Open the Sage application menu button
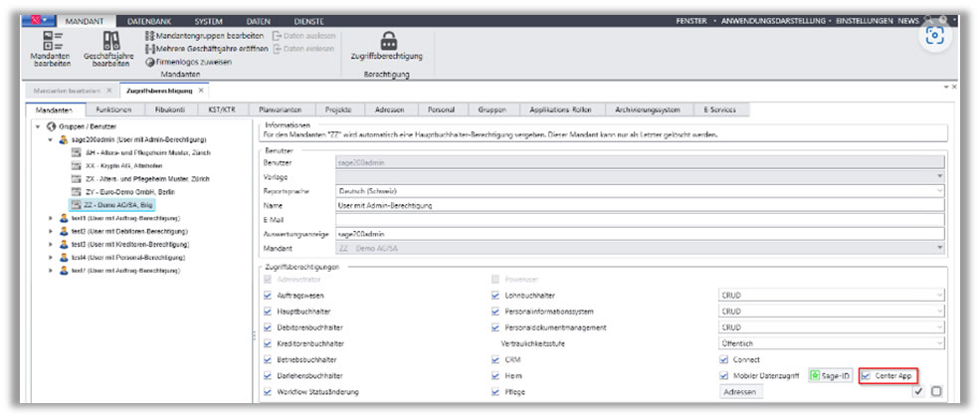This screenshot has height=418, width=980. tap(41, 21)
